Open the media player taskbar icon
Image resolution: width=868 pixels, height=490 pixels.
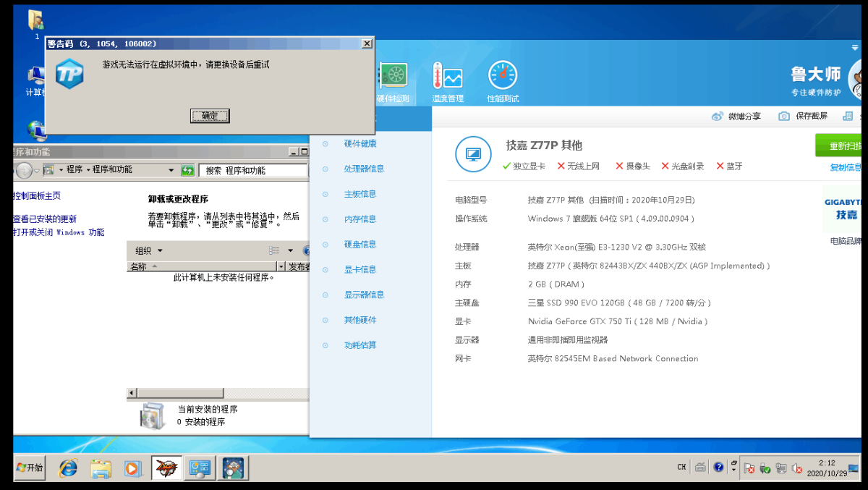point(132,468)
